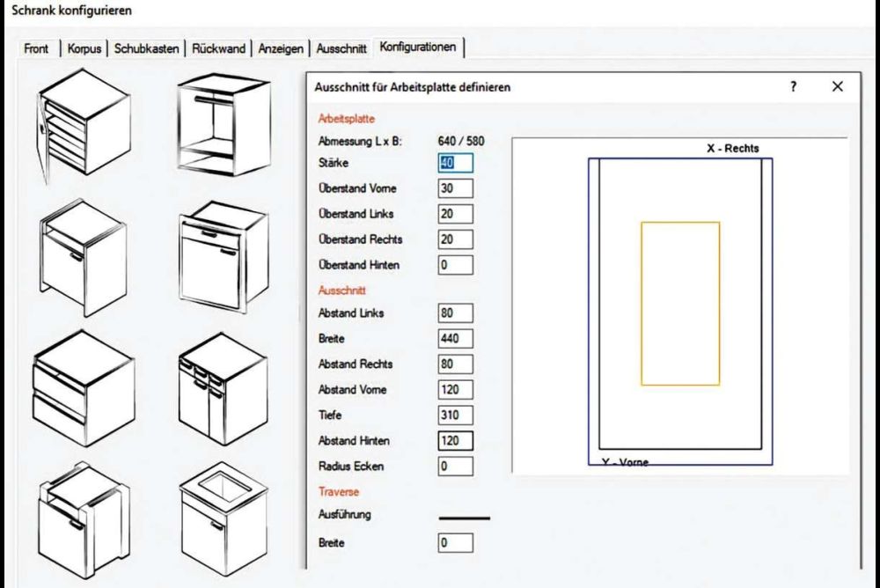Viewport: 880px width, 588px height.
Task: Focus the Überstand Vorne field
Action: click(455, 188)
